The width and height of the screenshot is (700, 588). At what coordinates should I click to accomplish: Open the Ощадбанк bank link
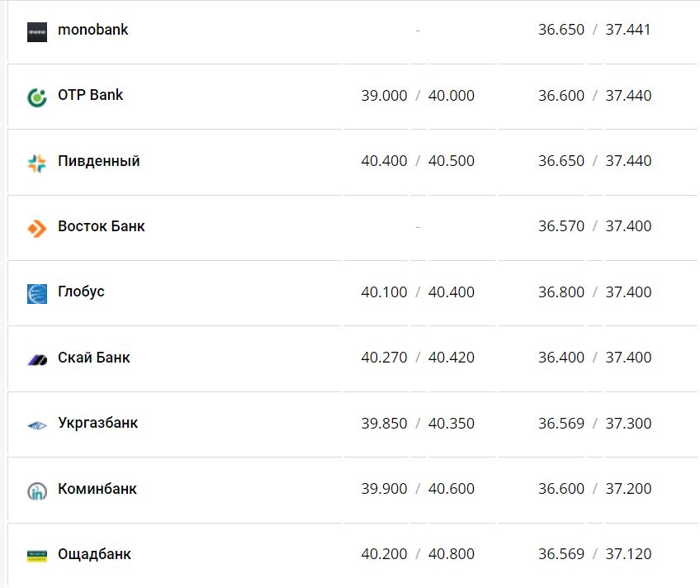tap(94, 554)
